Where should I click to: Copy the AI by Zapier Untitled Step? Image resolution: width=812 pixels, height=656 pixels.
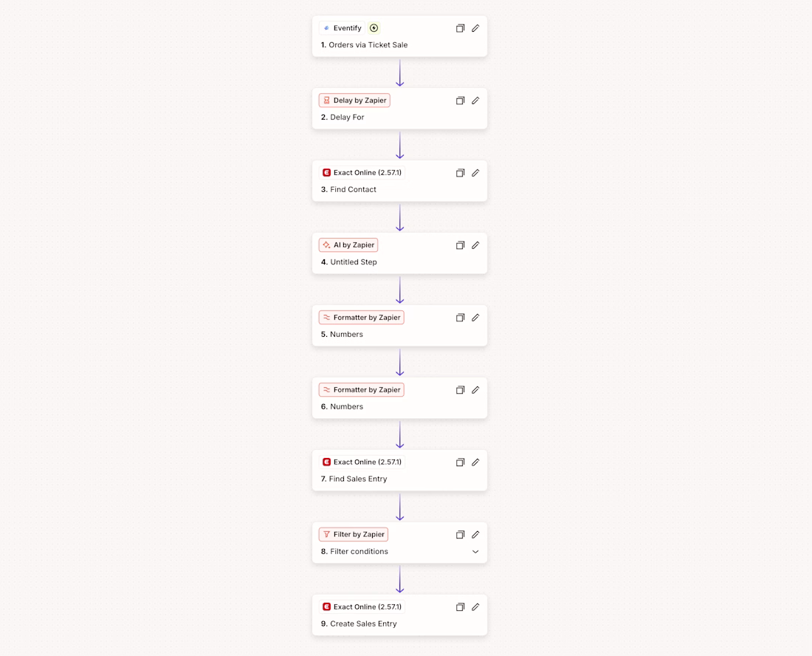460,245
